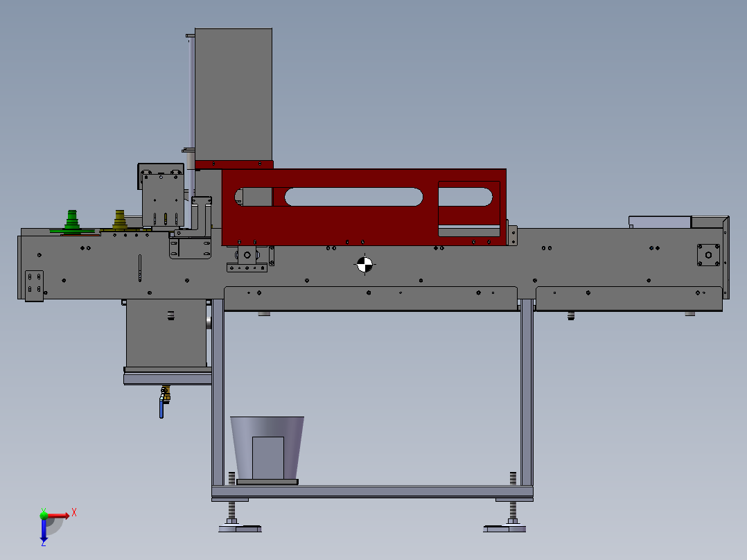Select the green stacked cone part

(72, 222)
